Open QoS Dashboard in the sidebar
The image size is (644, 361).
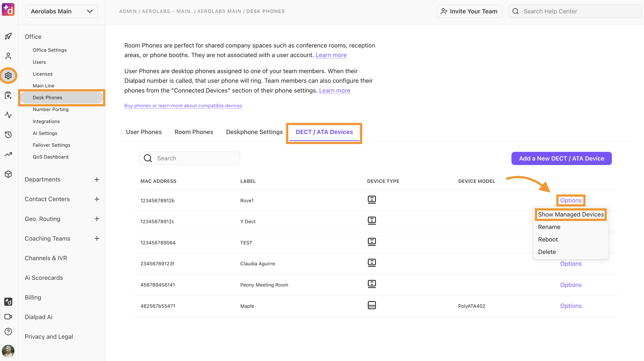50,157
